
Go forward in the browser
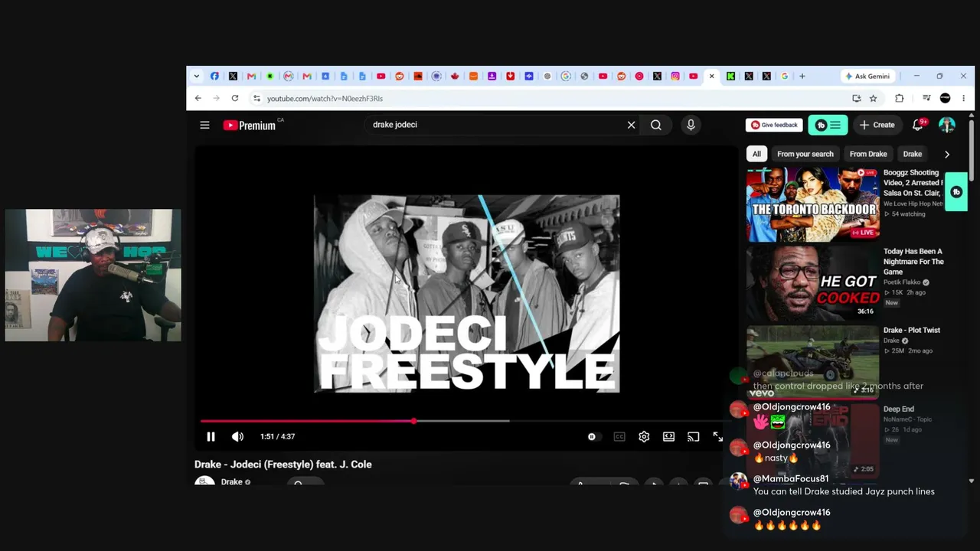click(216, 98)
